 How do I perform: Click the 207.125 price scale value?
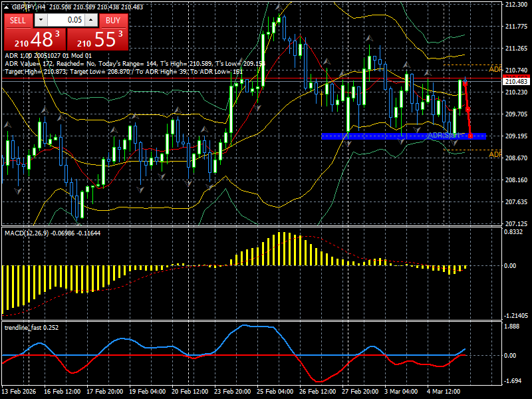click(x=516, y=223)
